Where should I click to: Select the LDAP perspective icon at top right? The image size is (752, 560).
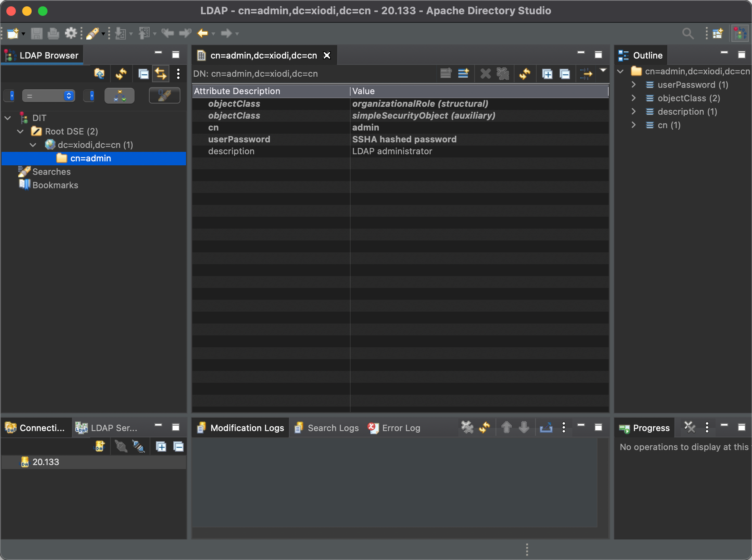pos(740,33)
